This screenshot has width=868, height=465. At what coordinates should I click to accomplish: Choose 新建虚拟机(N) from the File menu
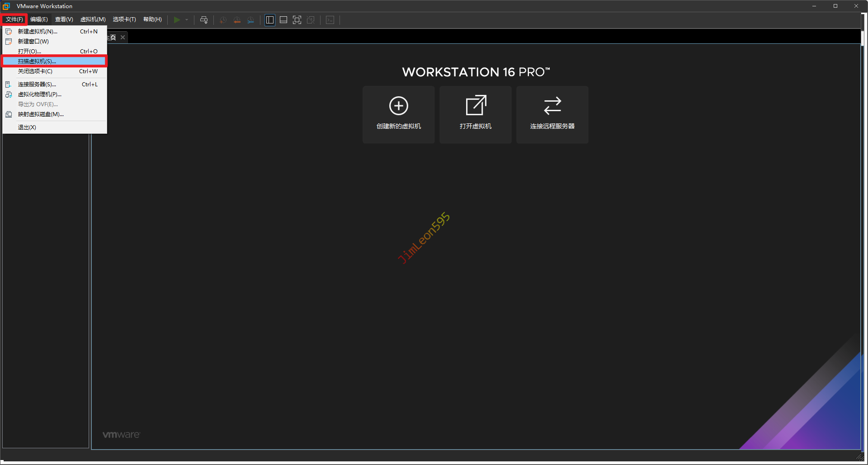(38, 32)
